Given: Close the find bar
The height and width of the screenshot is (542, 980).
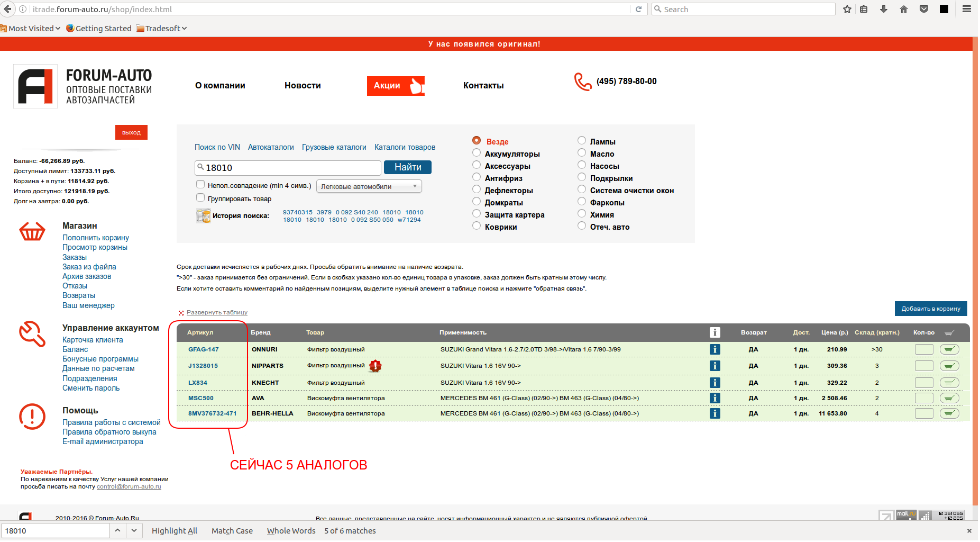Looking at the screenshot, I should (969, 531).
